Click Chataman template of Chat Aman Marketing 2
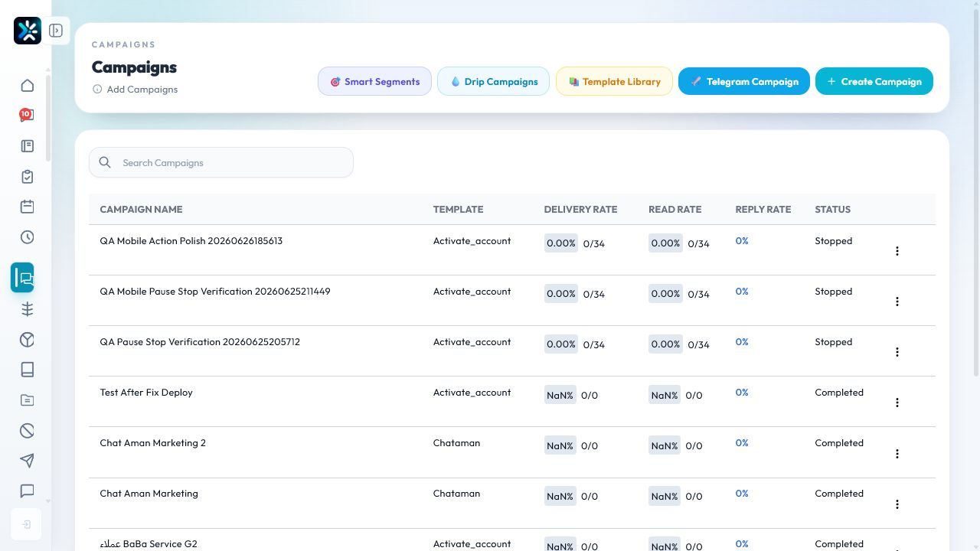Viewport: 980px width, 551px height. [x=456, y=443]
